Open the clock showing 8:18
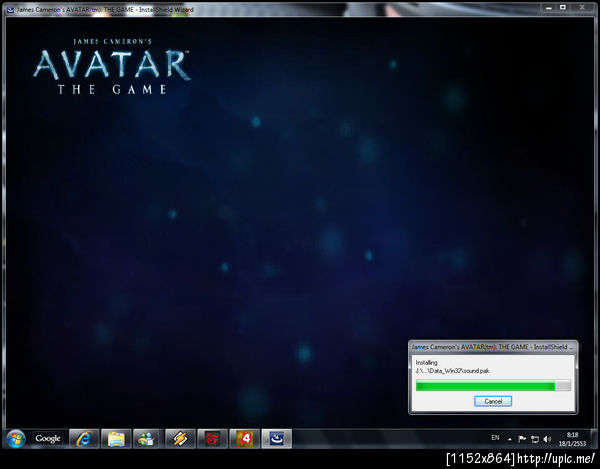Viewport: 600px width, 469px height. click(572, 439)
